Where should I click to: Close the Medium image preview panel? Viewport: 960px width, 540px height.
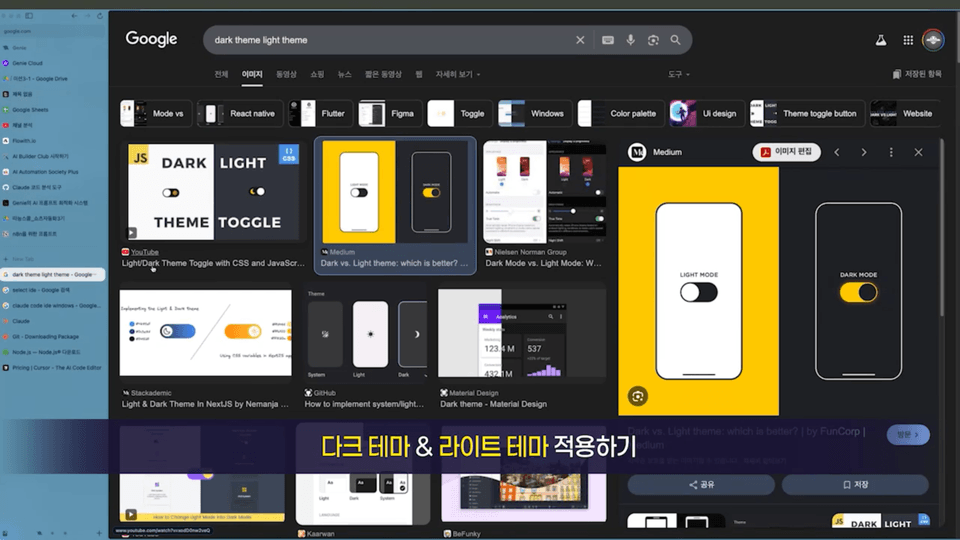coord(918,152)
